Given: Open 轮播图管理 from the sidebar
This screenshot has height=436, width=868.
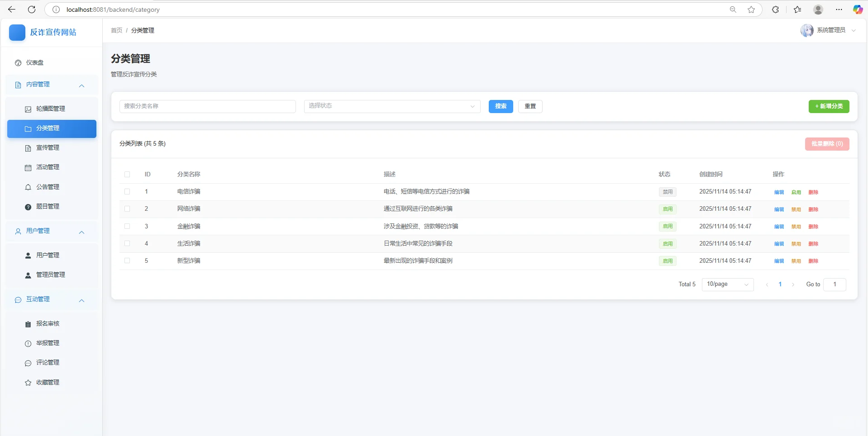Looking at the screenshot, I should [51, 109].
